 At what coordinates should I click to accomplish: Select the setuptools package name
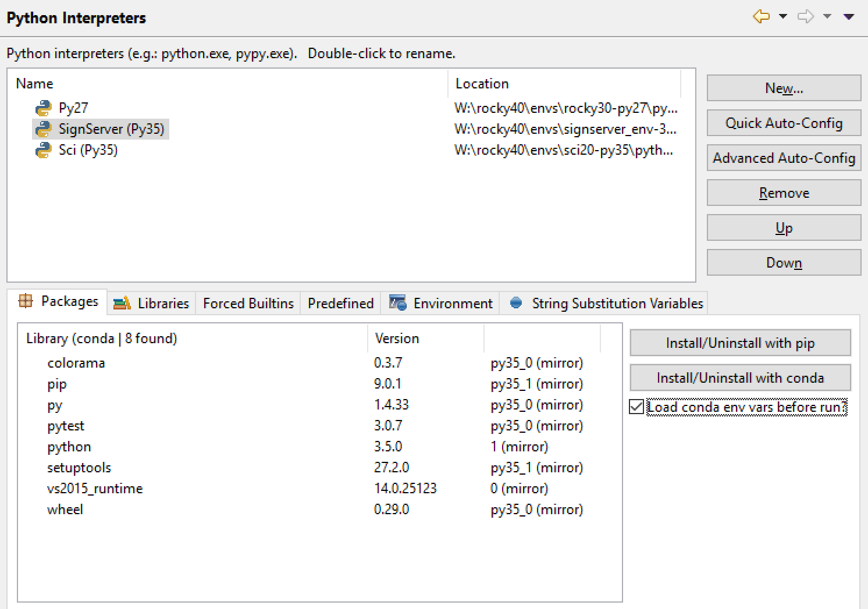click(79, 468)
